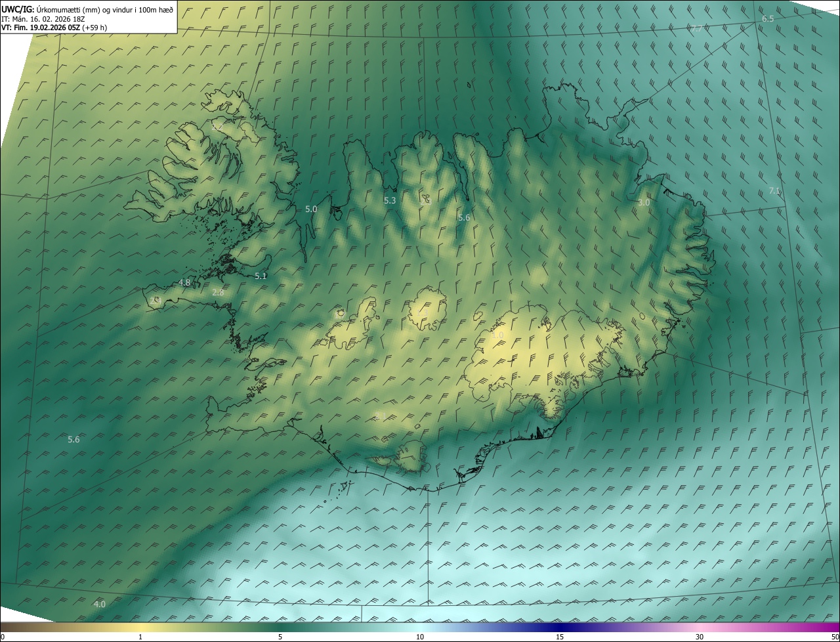The width and height of the screenshot is (840, 642).
Task: Click the 5.1 value label on the map
Action: coord(261,276)
